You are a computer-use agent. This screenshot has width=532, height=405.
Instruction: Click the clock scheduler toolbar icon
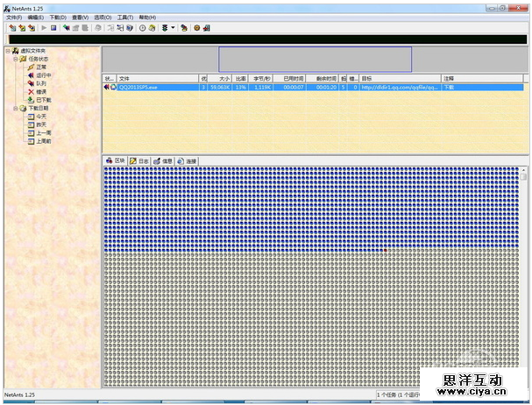pos(142,27)
